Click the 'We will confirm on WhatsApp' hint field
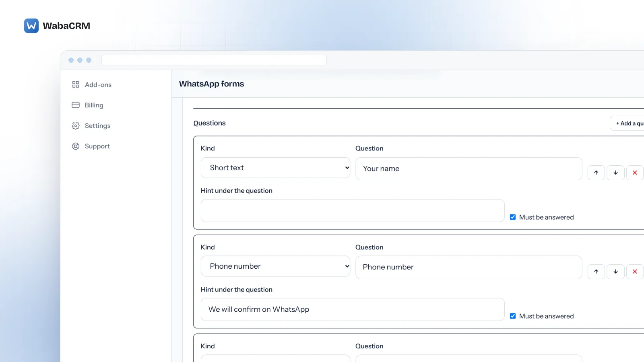This screenshot has height=362, width=644. [353, 309]
